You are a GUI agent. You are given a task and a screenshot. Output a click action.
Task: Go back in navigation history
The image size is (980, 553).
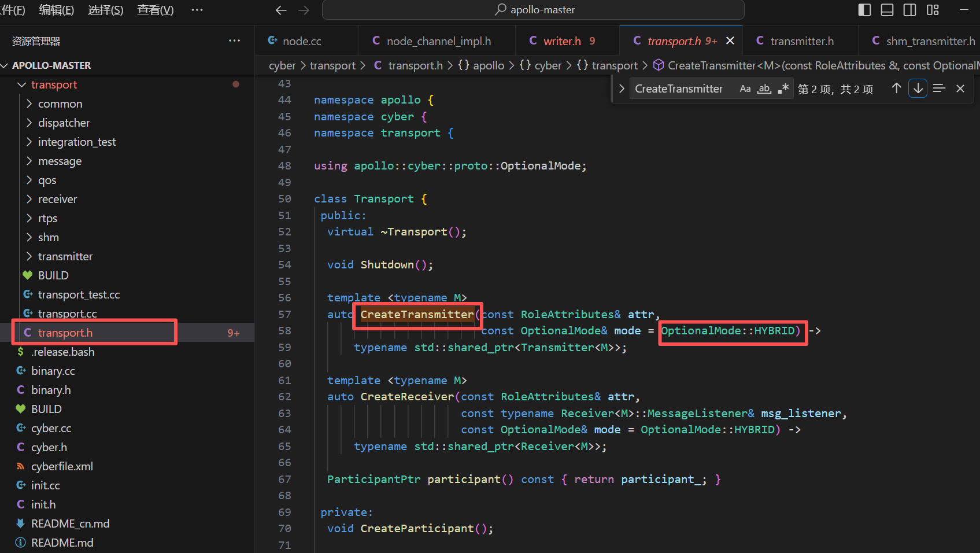click(281, 10)
